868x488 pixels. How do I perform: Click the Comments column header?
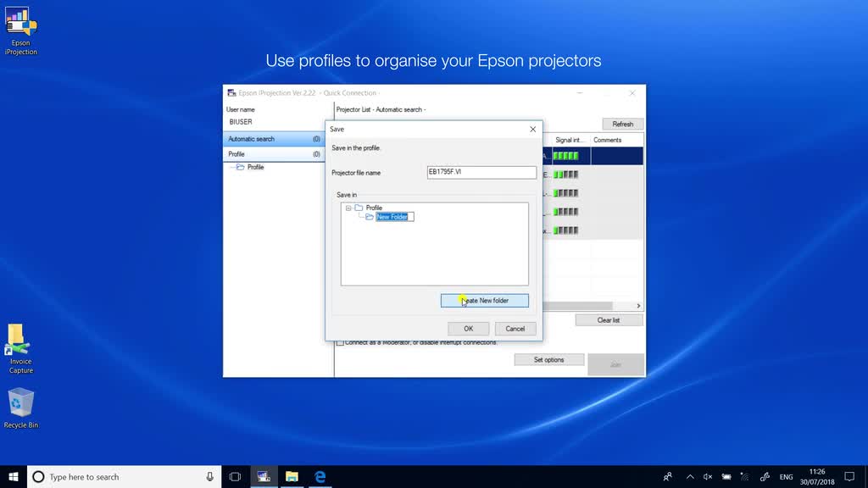[617, 140]
